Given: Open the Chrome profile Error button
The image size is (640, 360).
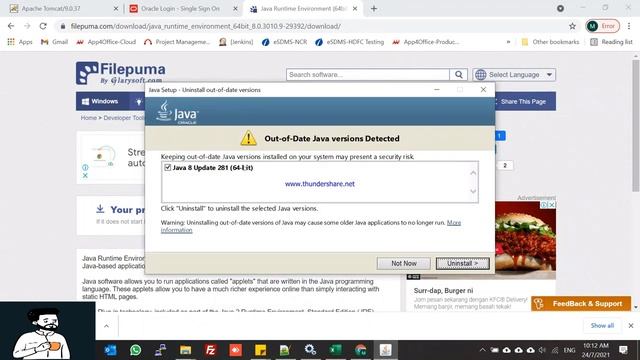Looking at the screenshot, I should [602, 26].
